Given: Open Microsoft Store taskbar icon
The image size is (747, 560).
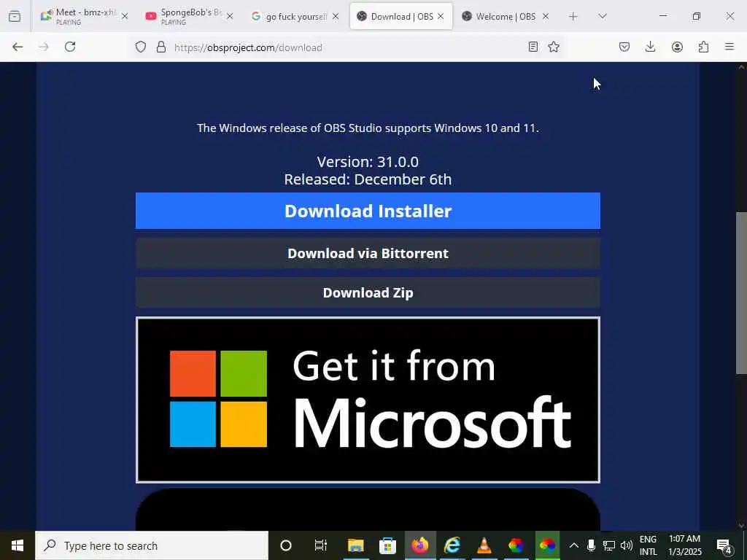Looking at the screenshot, I should [388, 545].
